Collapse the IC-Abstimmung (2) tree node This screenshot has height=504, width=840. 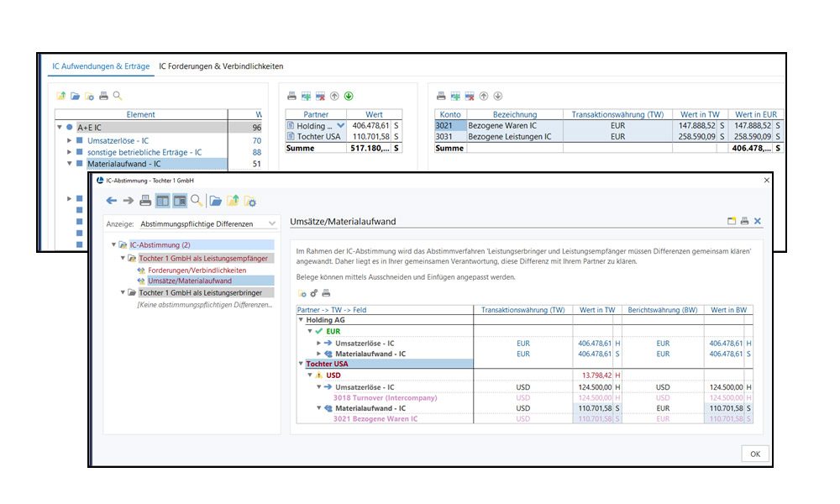pyautogui.click(x=113, y=244)
